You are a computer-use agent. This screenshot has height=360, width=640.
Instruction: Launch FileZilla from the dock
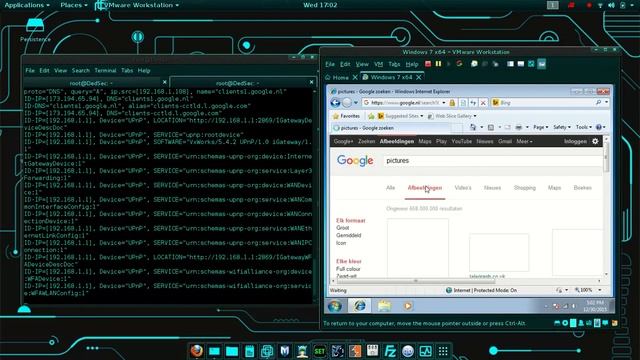[x=390, y=351]
